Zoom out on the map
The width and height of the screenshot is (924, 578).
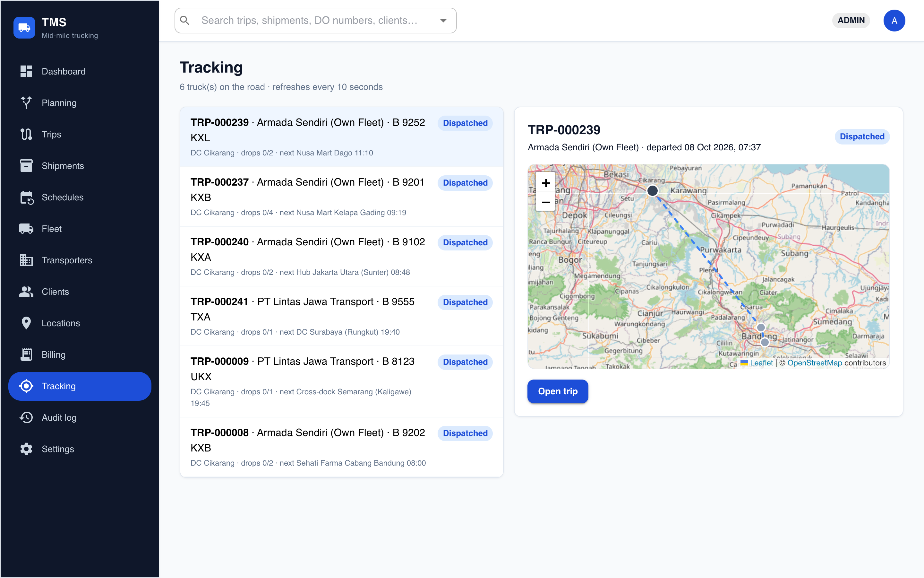[x=546, y=202]
